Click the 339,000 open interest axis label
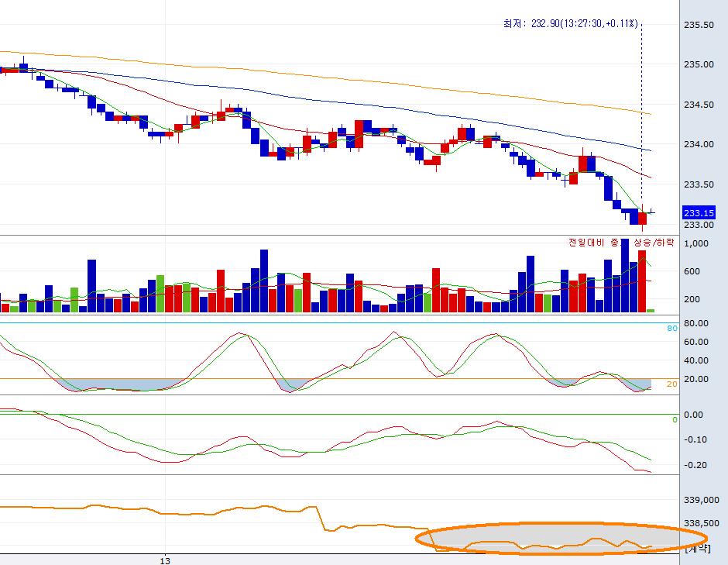 [702, 501]
